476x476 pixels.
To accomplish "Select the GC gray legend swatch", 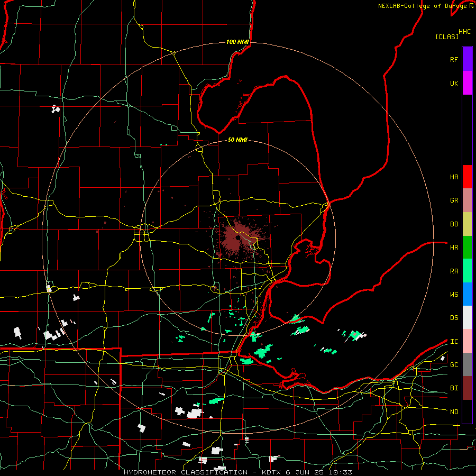I will [x=467, y=364].
